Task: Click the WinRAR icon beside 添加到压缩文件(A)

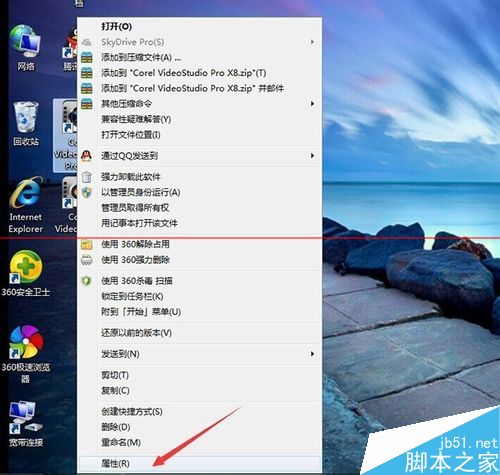Action: point(87,57)
